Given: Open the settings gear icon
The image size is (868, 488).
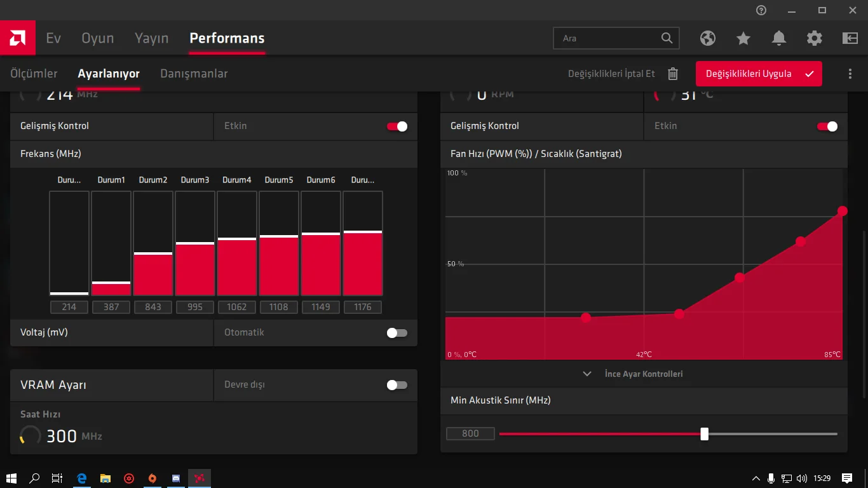Looking at the screenshot, I should click(815, 38).
